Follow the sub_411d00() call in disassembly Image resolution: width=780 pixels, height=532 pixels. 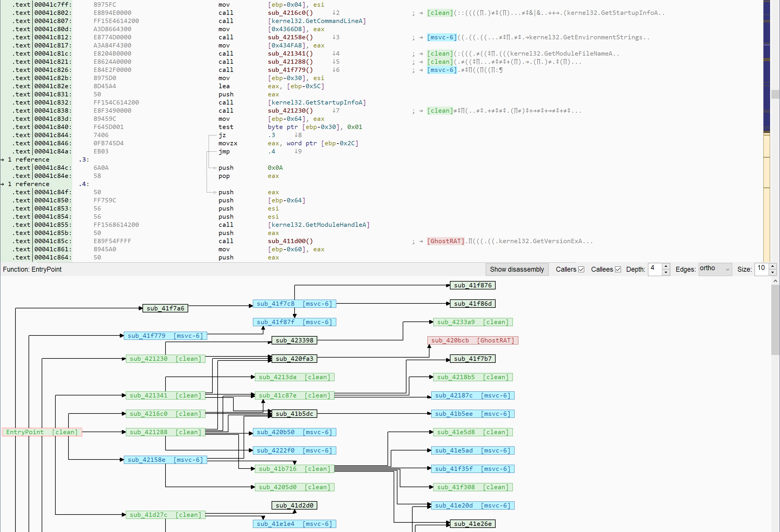pos(290,241)
